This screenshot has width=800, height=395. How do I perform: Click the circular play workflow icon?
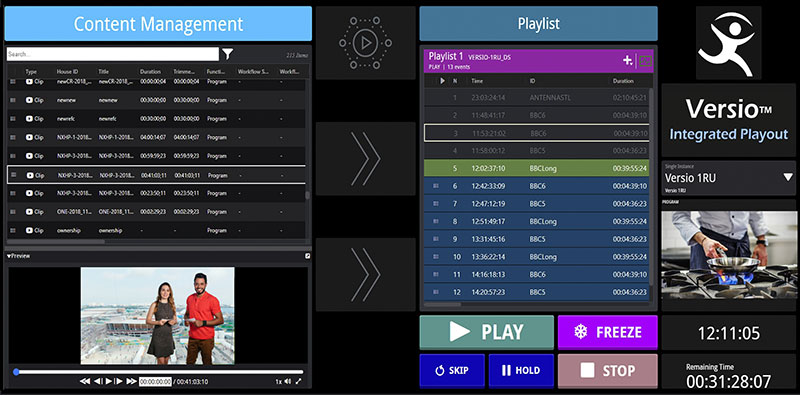[365, 43]
